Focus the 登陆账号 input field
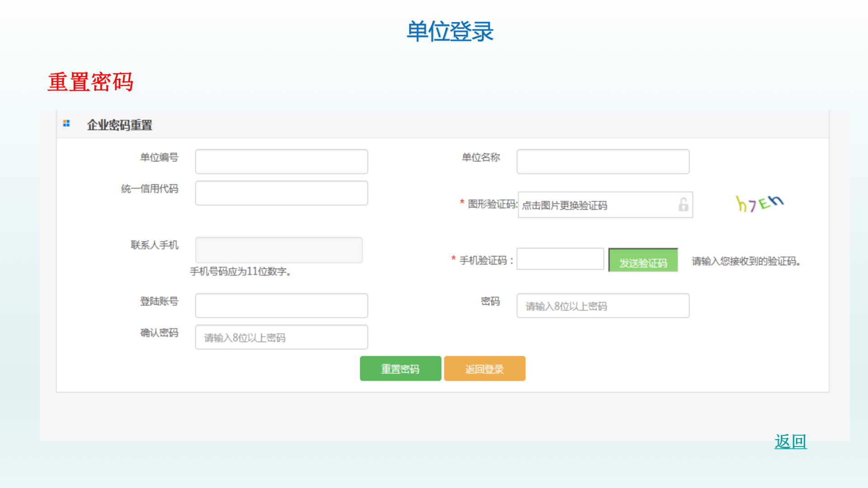The width and height of the screenshot is (868, 488). pyautogui.click(x=281, y=306)
